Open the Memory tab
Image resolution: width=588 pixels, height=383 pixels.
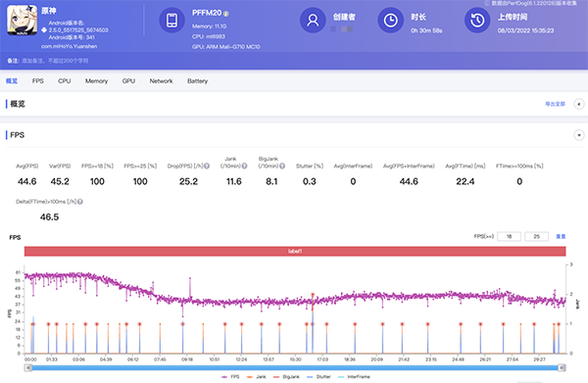[96, 81]
